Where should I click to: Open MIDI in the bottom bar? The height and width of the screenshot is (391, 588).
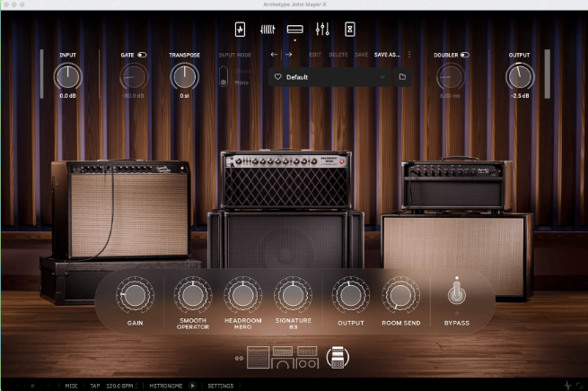click(x=71, y=386)
